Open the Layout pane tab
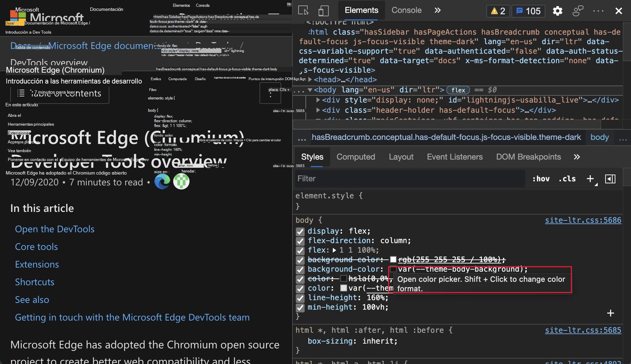Image resolution: width=631 pixels, height=364 pixels. click(x=401, y=157)
